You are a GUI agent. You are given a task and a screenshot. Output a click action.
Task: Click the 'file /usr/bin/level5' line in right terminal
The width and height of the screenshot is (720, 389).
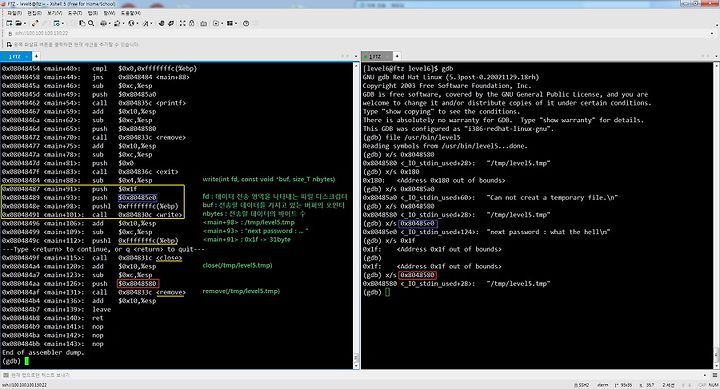(411, 137)
